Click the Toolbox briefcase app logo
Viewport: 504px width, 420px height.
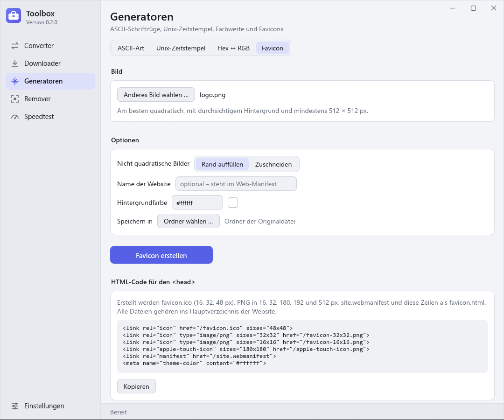(x=14, y=15)
